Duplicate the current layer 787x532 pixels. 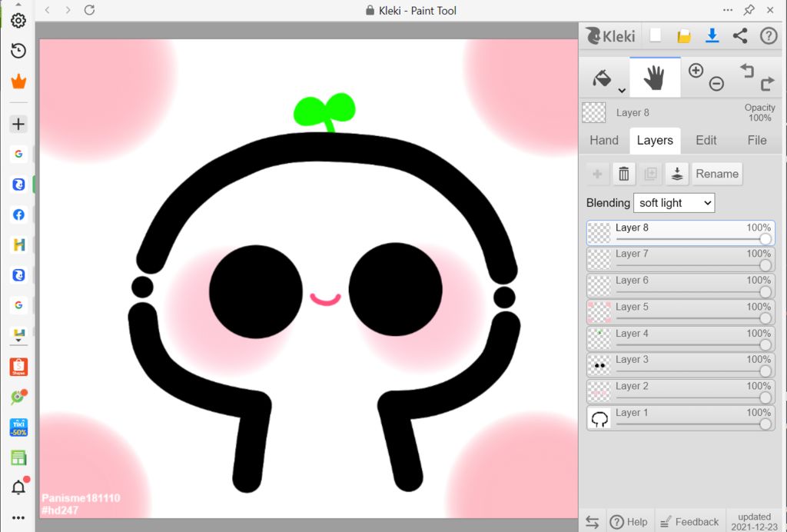[650, 175]
